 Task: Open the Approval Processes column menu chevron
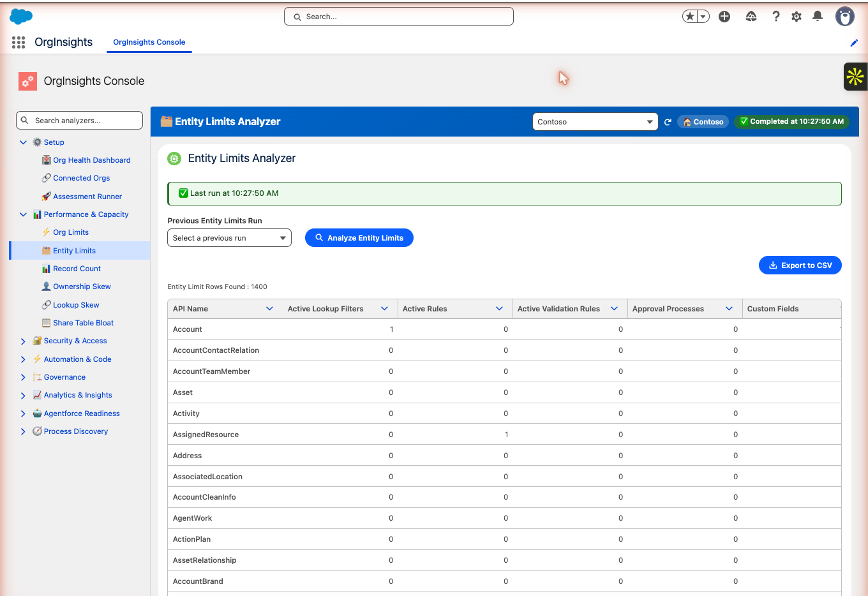(x=729, y=309)
